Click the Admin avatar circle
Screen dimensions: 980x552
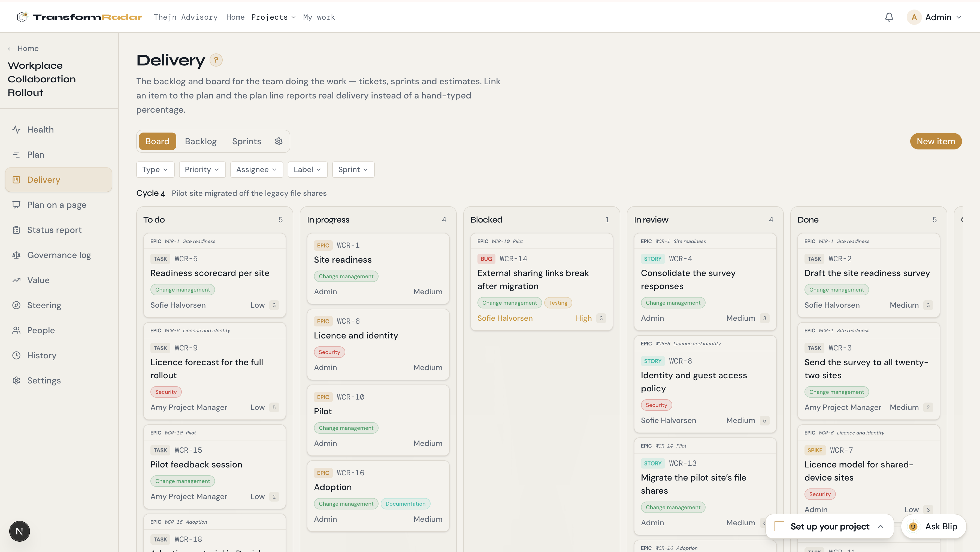point(914,17)
